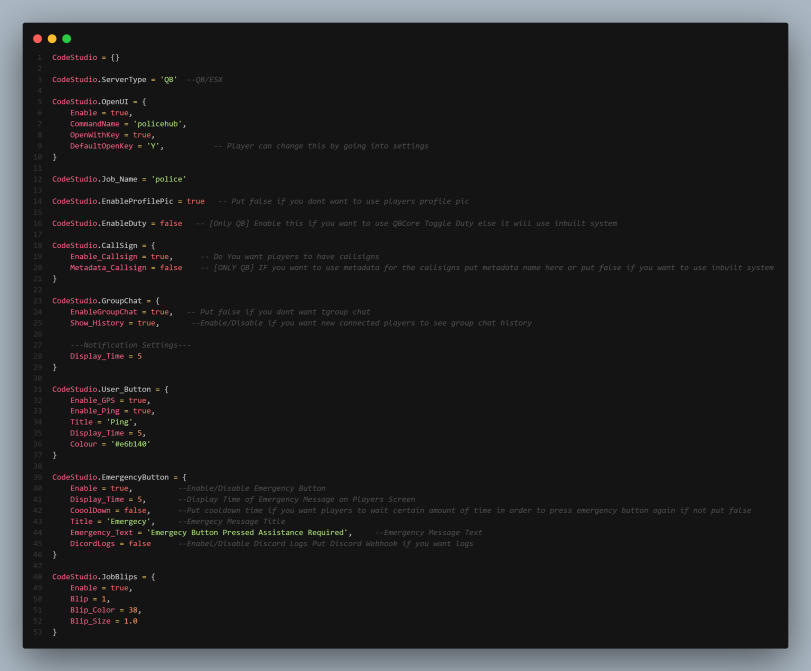Screen dimensions: 811x671
Task: Click the '38' blip color value
Action: (x=133, y=610)
